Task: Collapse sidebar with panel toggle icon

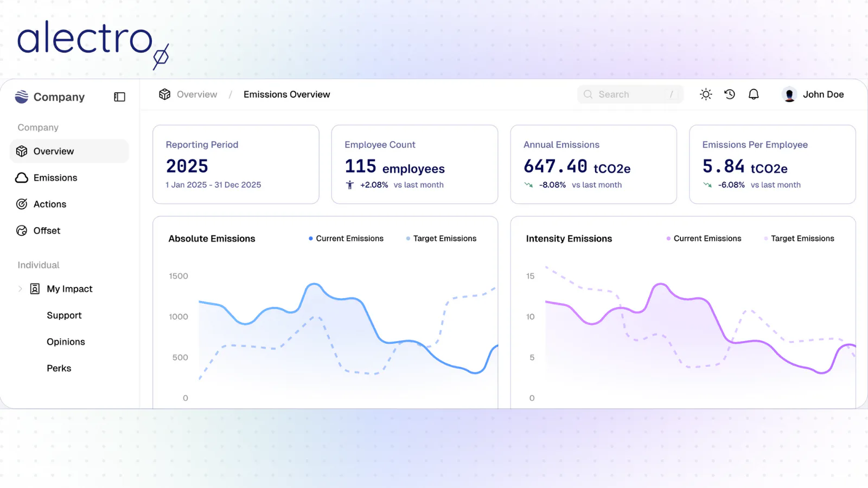Action: 119,97
